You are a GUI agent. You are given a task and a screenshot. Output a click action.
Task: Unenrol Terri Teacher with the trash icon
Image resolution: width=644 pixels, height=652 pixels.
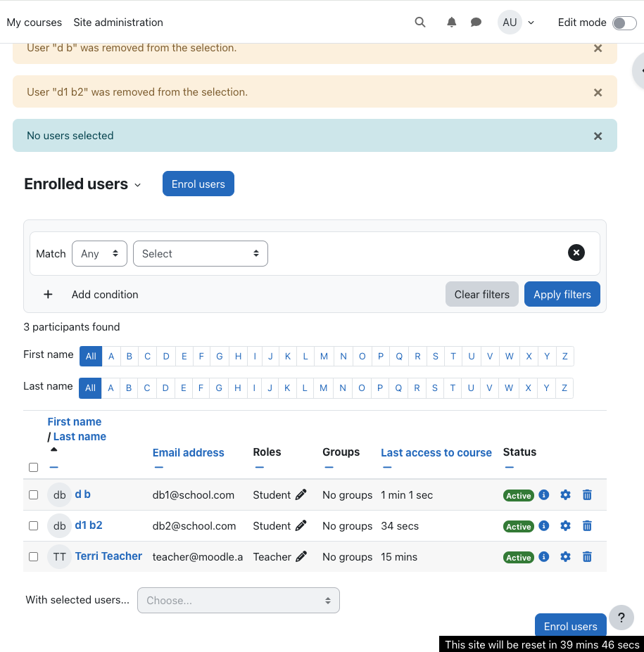587,556
